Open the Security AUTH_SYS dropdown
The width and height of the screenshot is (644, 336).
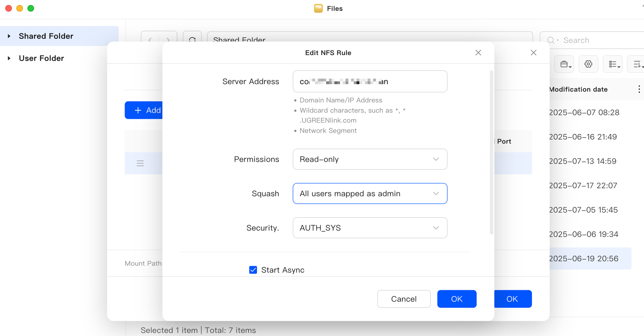pyautogui.click(x=370, y=228)
